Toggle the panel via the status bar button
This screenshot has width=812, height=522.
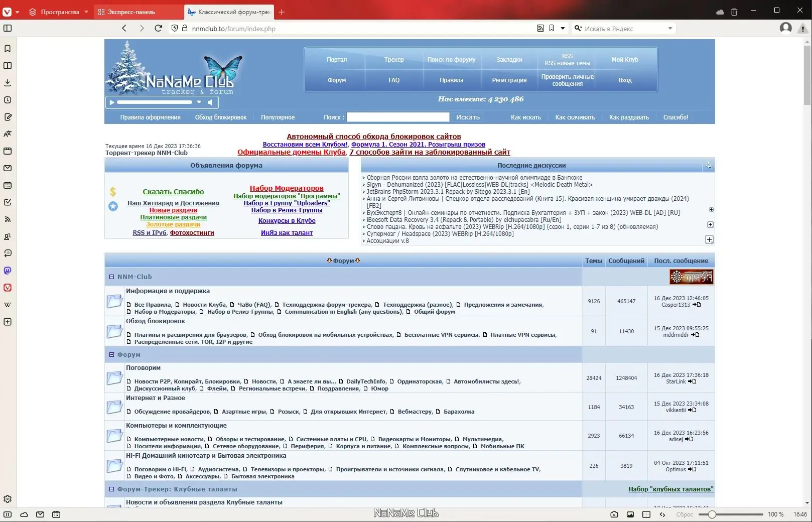(8, 514)
